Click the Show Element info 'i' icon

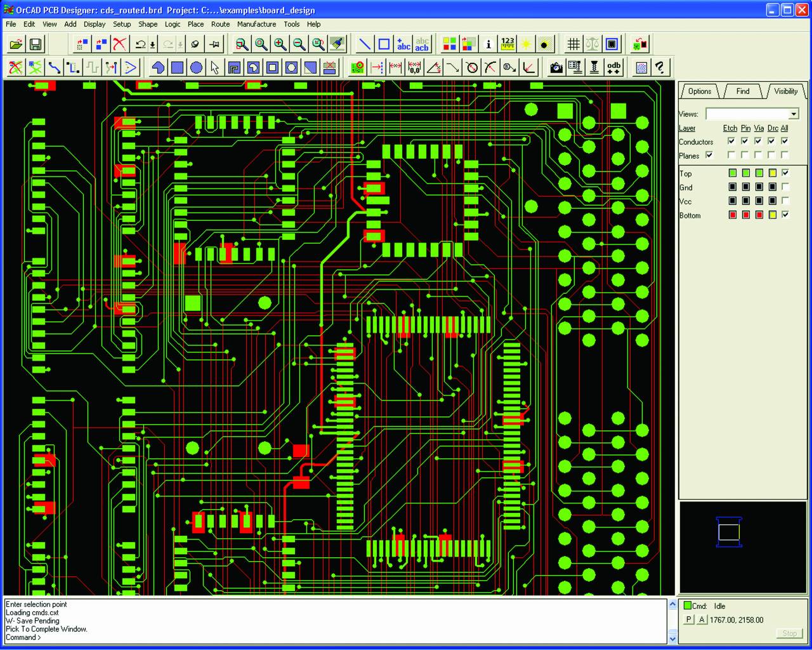click(488, 44)
